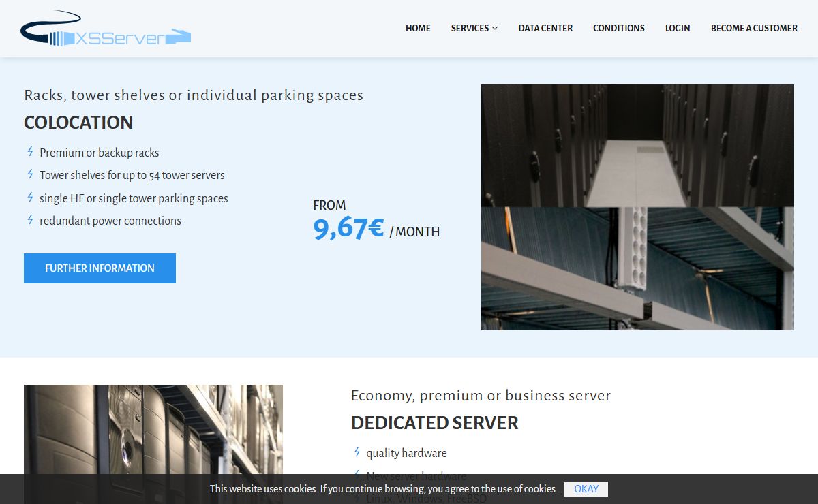Viewport: 818px width, 504px height.
Task: Click the COLOCATION heading
Action: (78, 123)
